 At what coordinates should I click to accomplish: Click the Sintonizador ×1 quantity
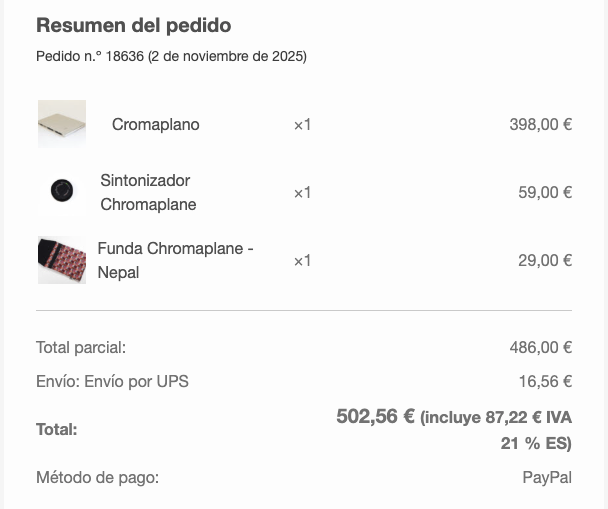(302, 193)
